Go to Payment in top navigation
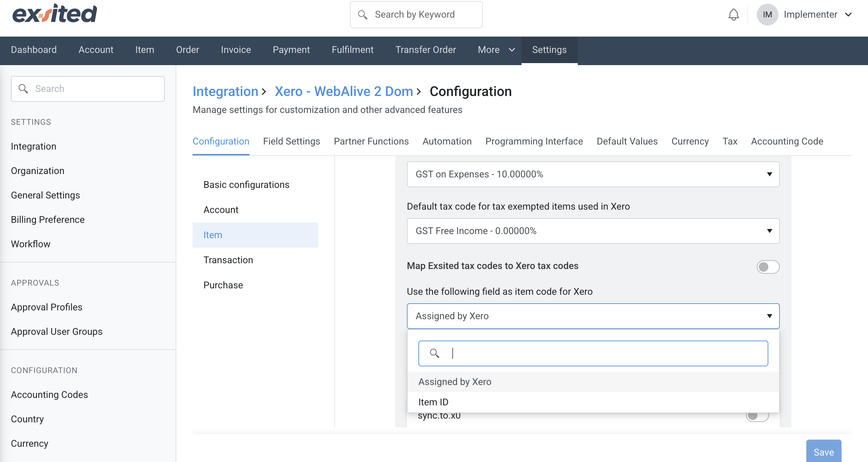This screenshot has height=462, width=868. 291,50
